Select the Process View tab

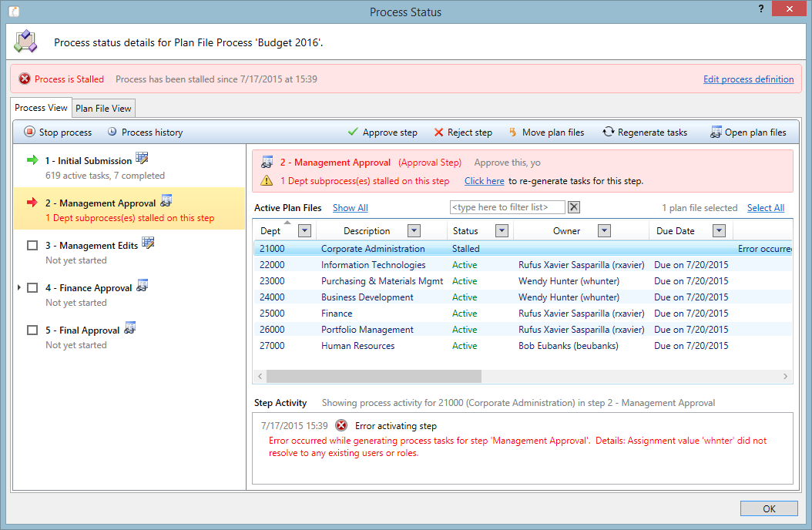tap(42, 108)
